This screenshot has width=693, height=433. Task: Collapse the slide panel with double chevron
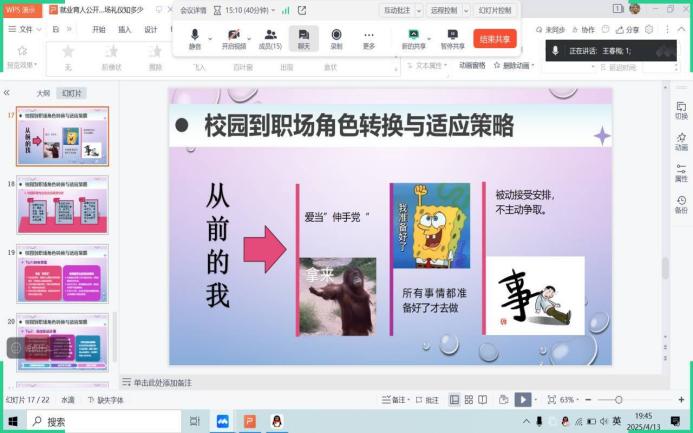click(x=7, y=93)
